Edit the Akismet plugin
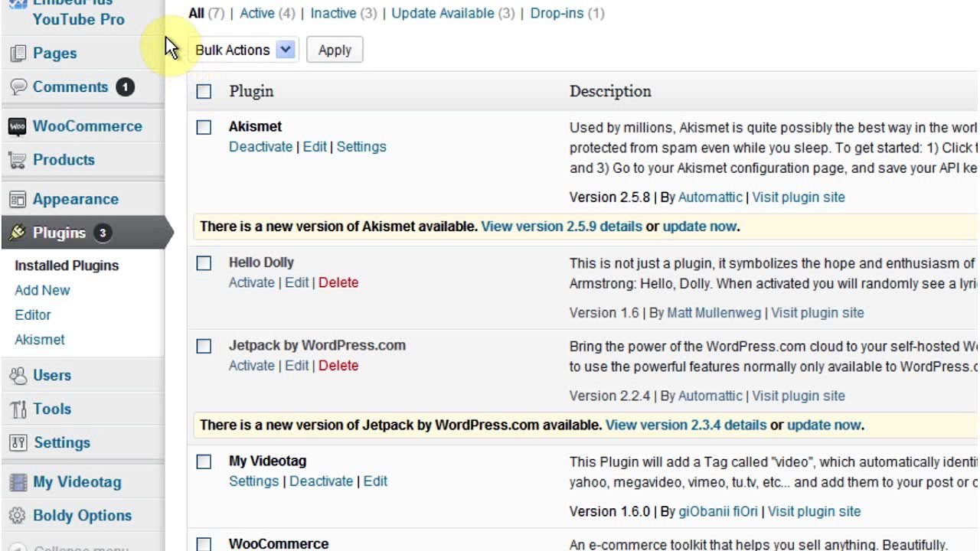Screen dimensions: 980x551 tap(315, 147)
